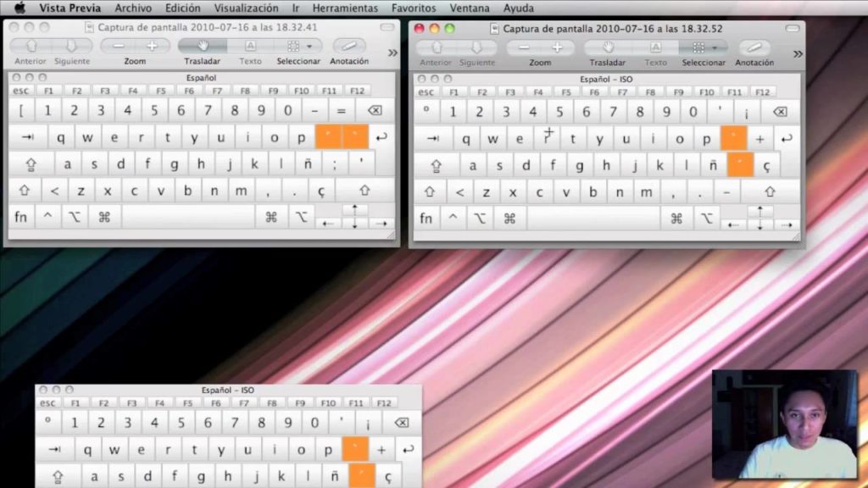Screen dimensions: 868x488
Task: Open the Ventana menu
Action: [x=470, y=8]
